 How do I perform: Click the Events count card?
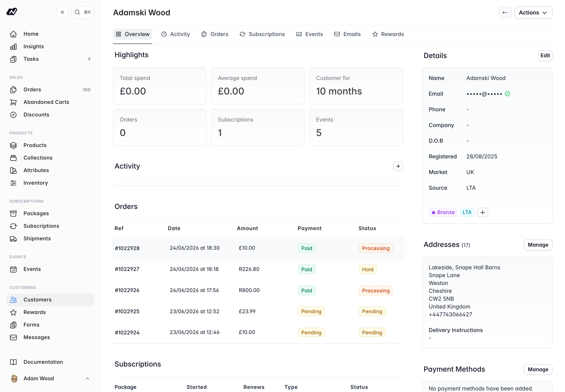pos(356,127)
